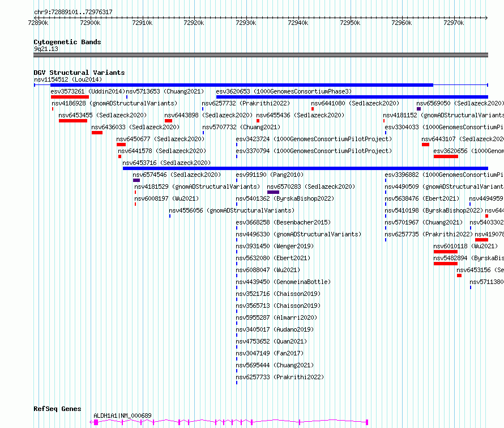Click nsv6450677 (Sedlazeck2020) label
The height and width of the screenshot is (428, 504).
click(x=160, y=139)
